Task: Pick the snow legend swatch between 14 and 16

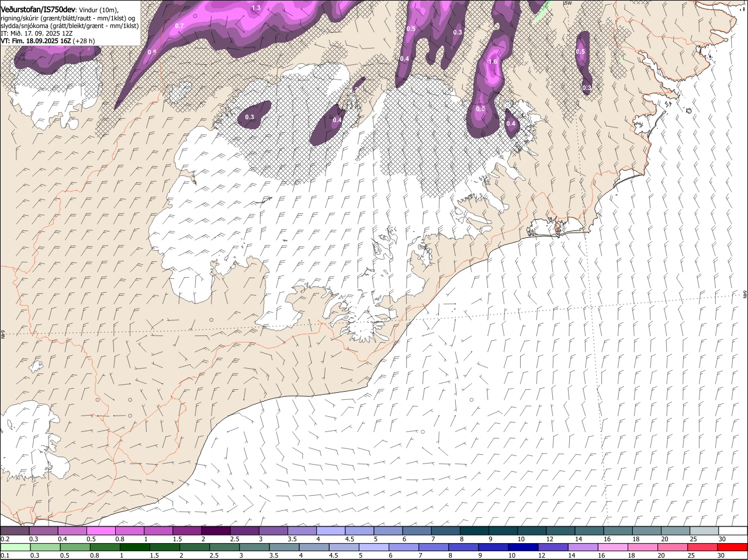Action: (589, 531)
